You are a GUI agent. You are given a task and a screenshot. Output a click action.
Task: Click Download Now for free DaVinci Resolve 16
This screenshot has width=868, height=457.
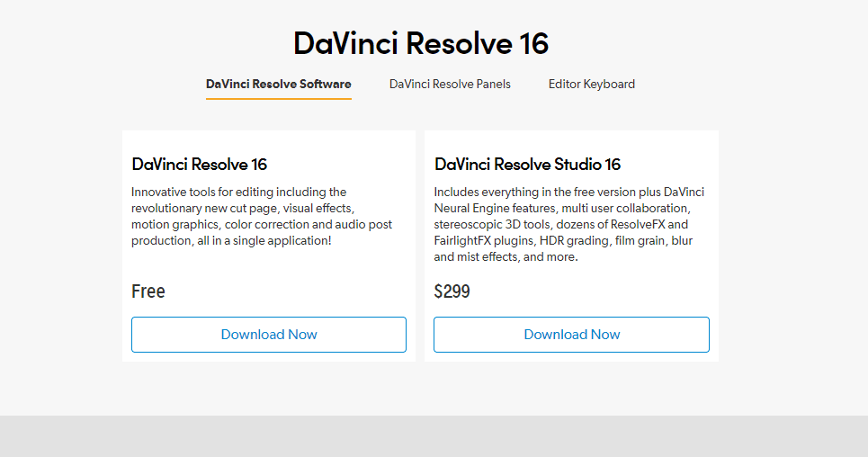[269, 335]
